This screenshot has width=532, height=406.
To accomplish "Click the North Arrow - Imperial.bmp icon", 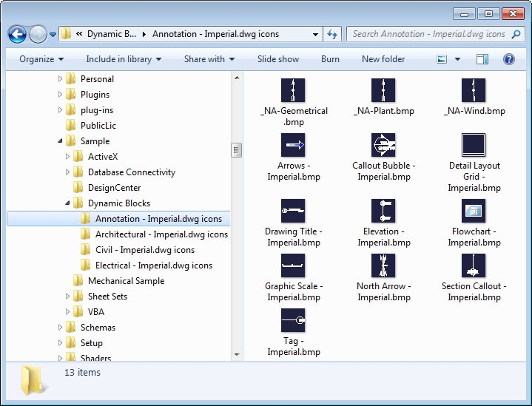I will 383,265.
